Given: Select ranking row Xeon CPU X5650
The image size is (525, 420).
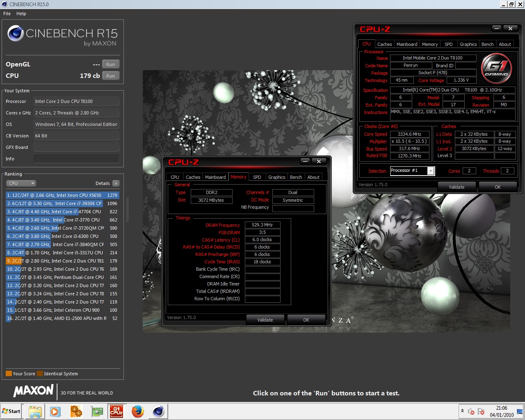Looking at the screenshot, I should [x=62, y=195].
